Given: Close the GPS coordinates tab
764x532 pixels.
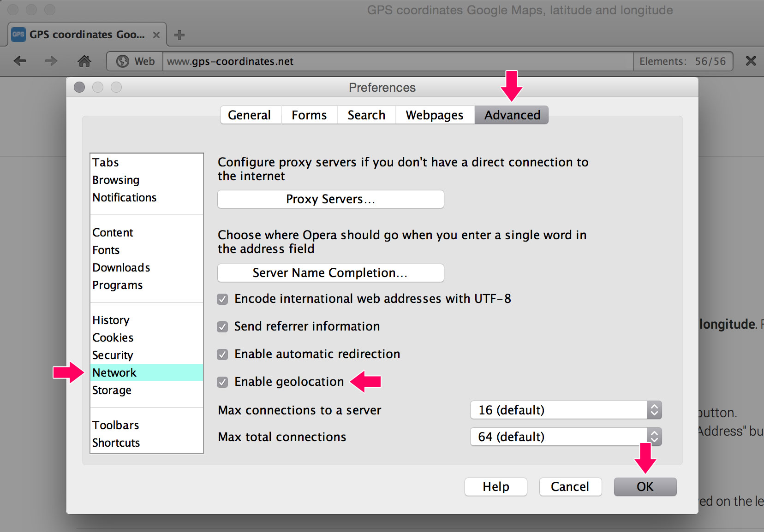Looking at the screenshot, I should click(x=156, y=35).
